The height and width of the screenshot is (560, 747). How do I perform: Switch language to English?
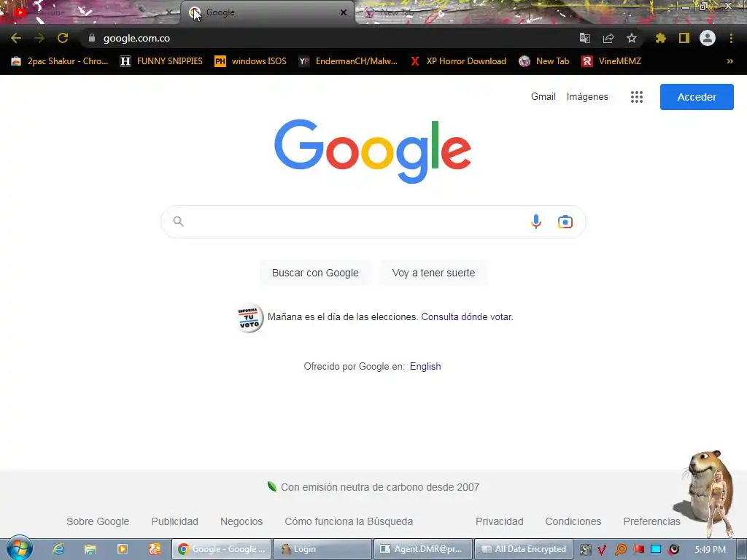(425, 366)
